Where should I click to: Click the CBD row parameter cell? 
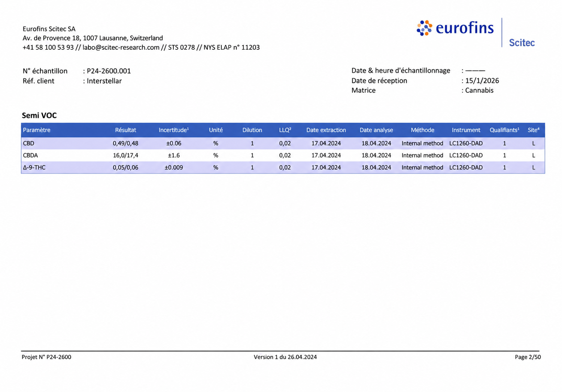click(28, 143)
